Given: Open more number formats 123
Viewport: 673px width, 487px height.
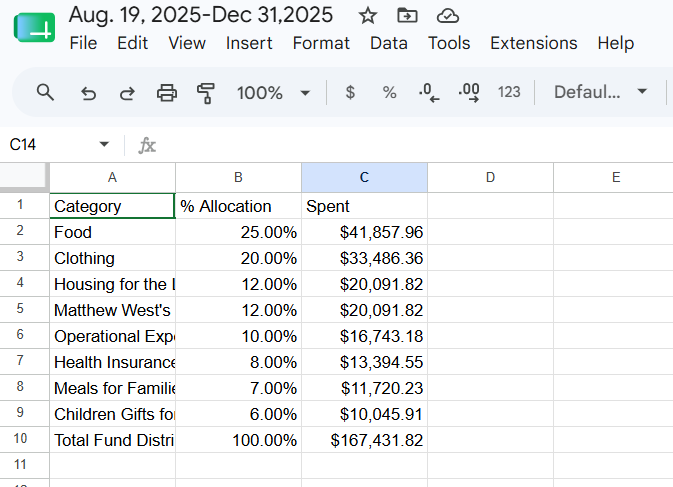Looking at the screenshot, I should [509, 92].
